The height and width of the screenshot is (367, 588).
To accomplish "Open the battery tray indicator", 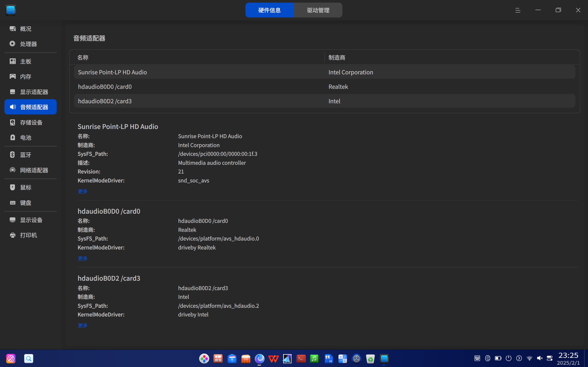I will (498, 358).
